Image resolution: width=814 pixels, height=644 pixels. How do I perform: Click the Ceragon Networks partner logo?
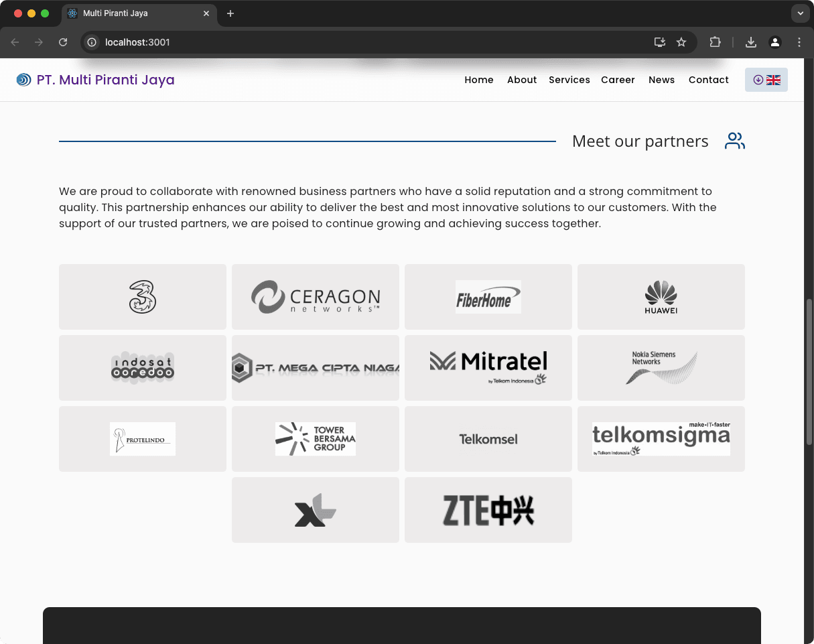coord(316,297)
